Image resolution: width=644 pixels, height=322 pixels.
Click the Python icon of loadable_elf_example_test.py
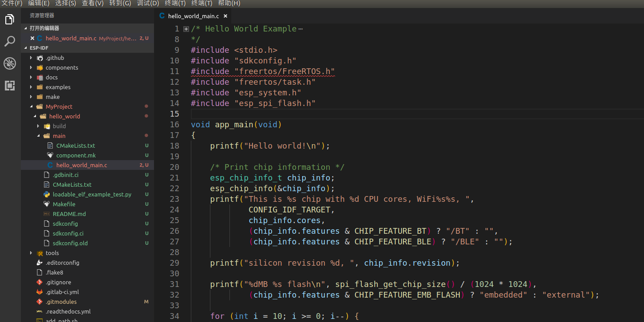pos(47,195)
